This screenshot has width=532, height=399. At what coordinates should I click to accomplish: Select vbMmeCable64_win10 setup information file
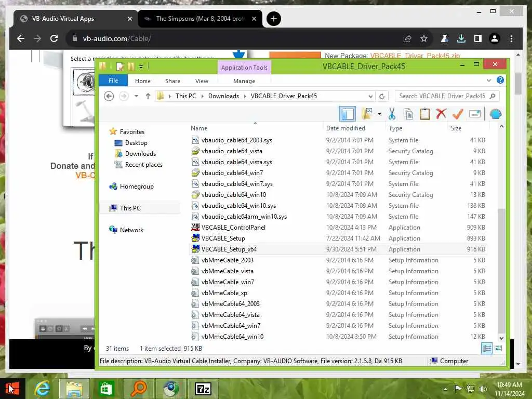pyautogui.click(x=232, y=337)
